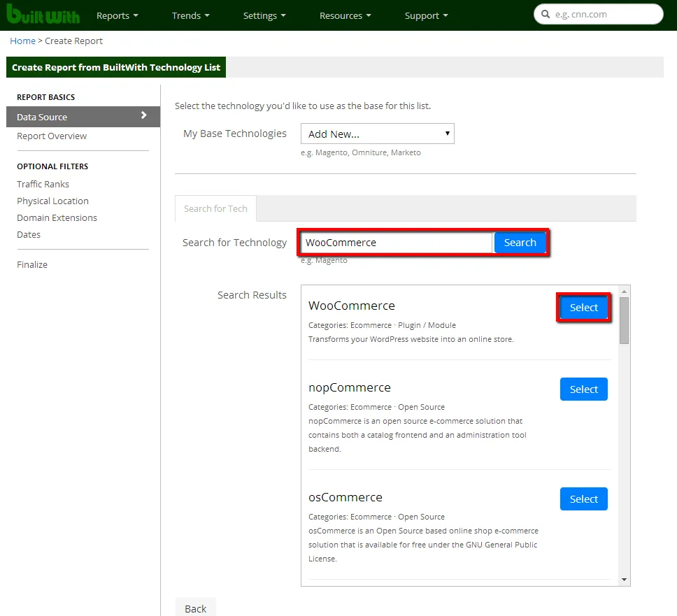Screen dimensions: 677x616
Task: Click the results list scrollbar thumb
Action: pyautogui.click(x=624, y=320)
